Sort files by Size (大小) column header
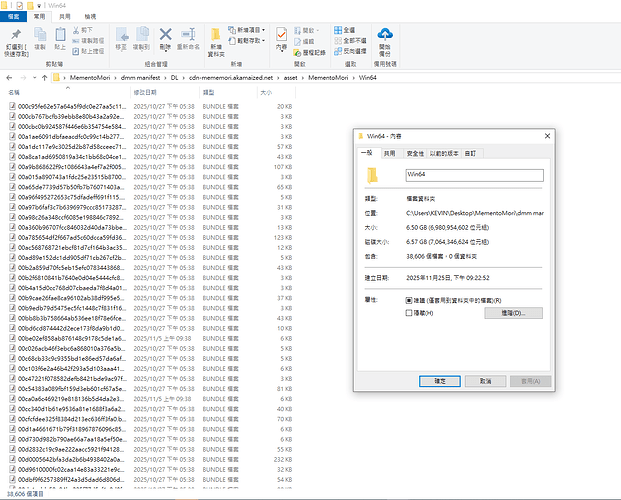 tap(265, 91)
